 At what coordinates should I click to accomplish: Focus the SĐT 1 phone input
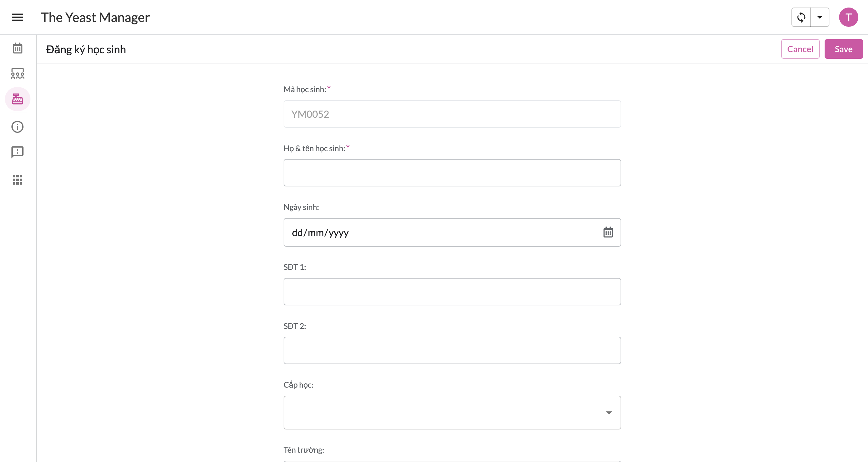pos(452,292)
